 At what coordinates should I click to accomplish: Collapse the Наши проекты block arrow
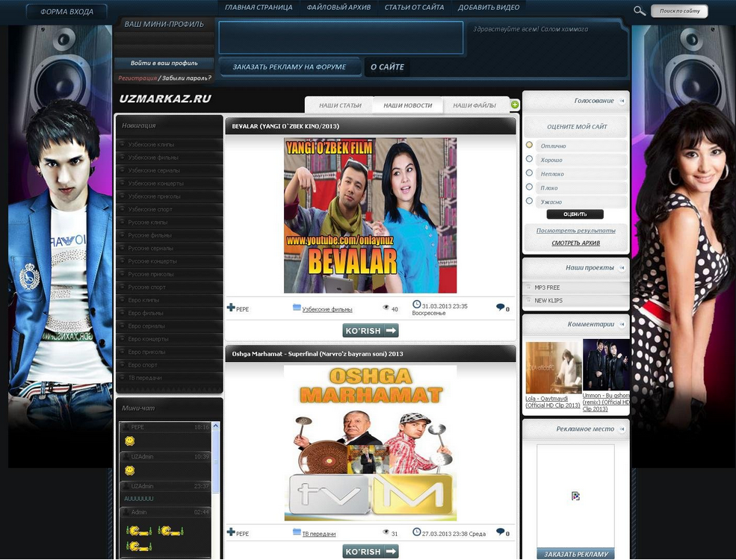(622, 268)
